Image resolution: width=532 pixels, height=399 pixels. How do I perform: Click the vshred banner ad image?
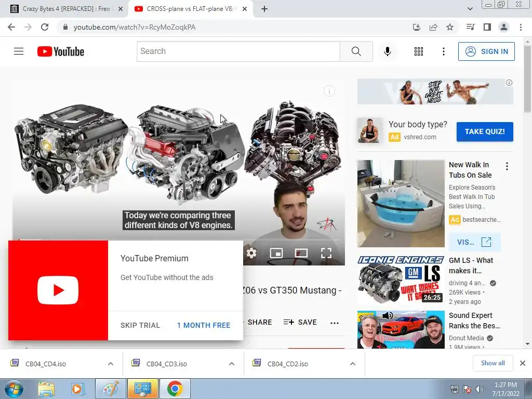pyautogui.click(x=435, y=91)
